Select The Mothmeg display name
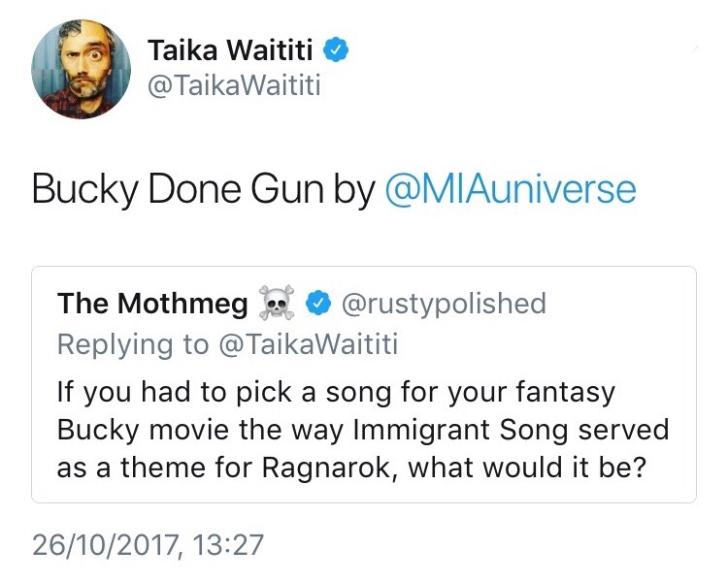Screen dimensions: 728x582 (x=150, y=304)
